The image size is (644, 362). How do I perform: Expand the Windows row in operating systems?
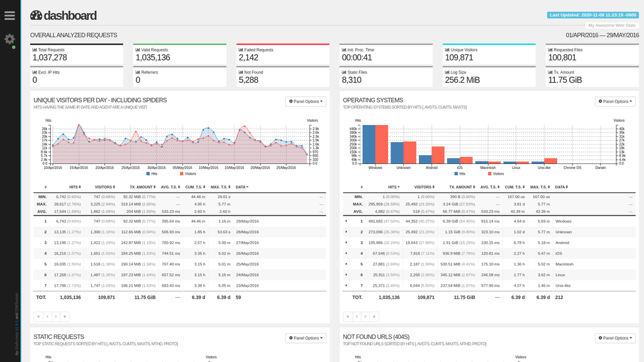347,221
